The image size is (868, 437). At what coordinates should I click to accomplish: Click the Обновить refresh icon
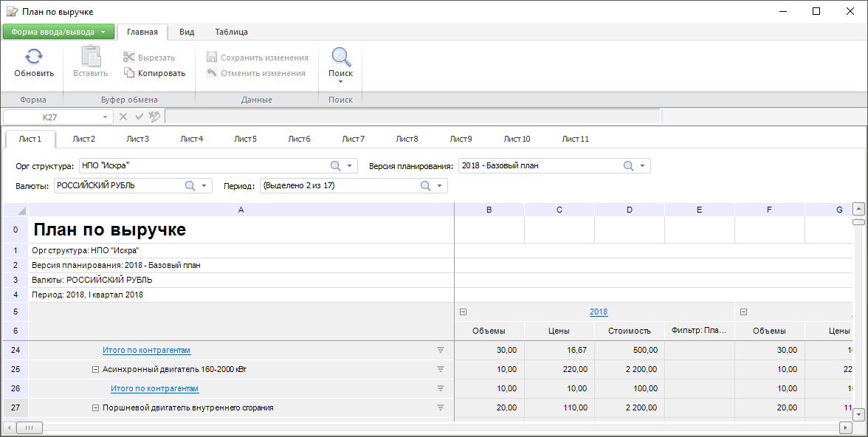pyautogui.click(x=34, y=57)
